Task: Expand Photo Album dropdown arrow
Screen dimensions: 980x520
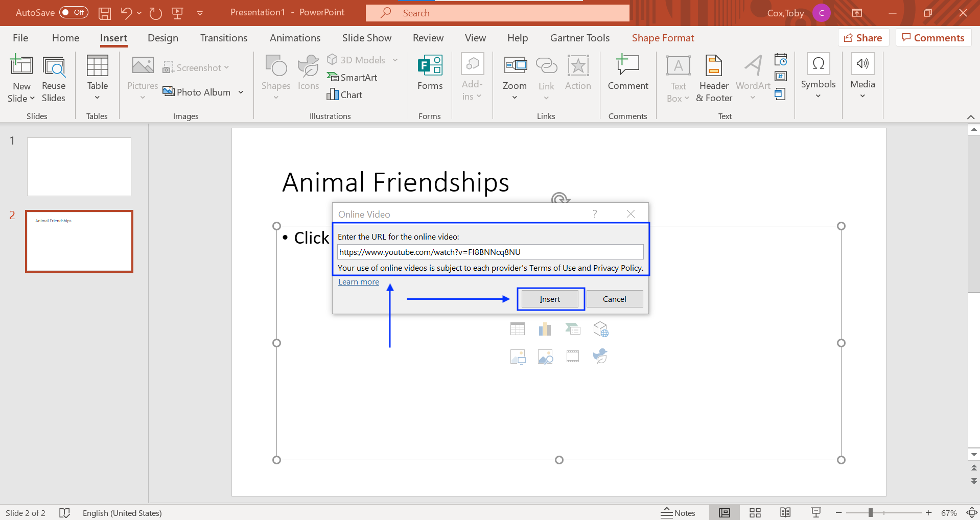Action: [241, 92]
